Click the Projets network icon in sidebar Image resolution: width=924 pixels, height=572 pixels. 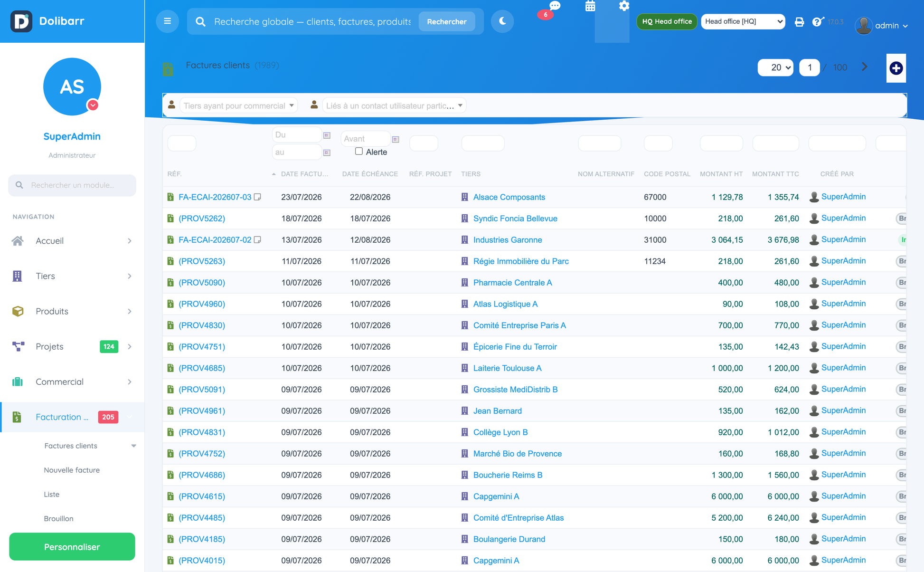(18, 346)
